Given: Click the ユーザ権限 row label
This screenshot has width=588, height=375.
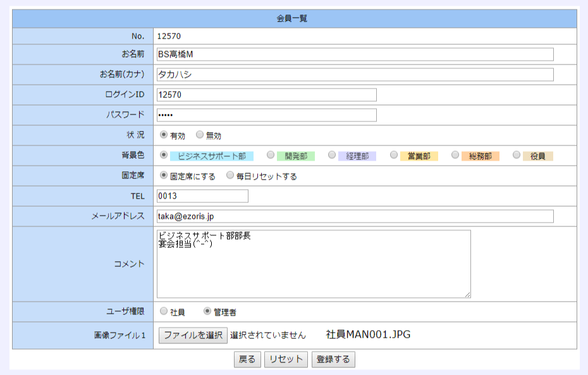Looking at the screenshot, I should [x=125, y=311].
